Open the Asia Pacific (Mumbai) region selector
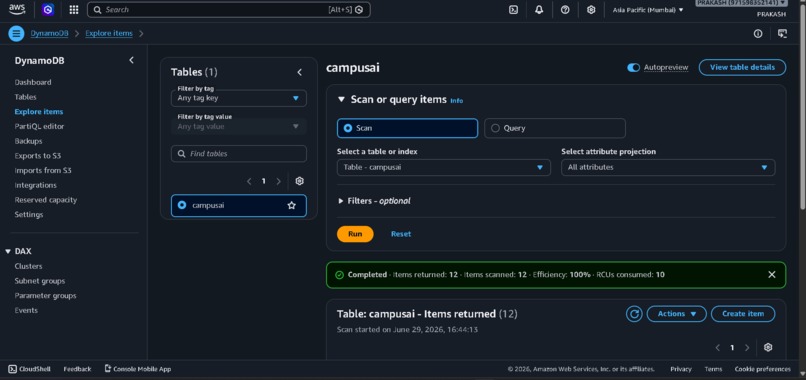This screenshot has height=380, width=806. point(648,9)
